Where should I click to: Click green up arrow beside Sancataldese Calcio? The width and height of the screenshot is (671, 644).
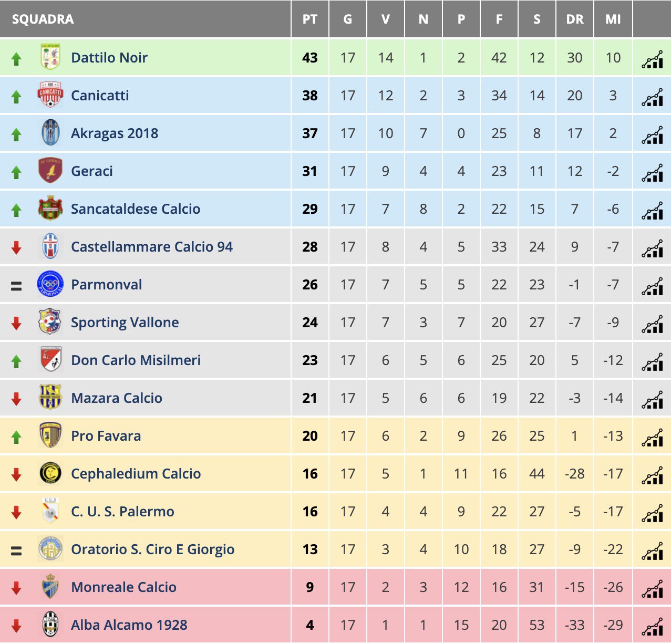16,210
